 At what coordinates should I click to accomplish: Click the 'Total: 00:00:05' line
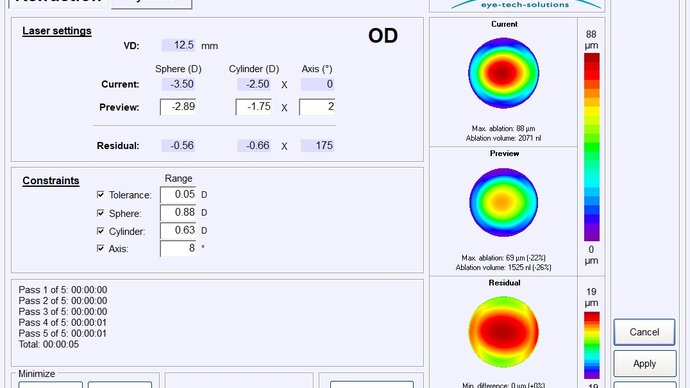(x=49, y=344)
